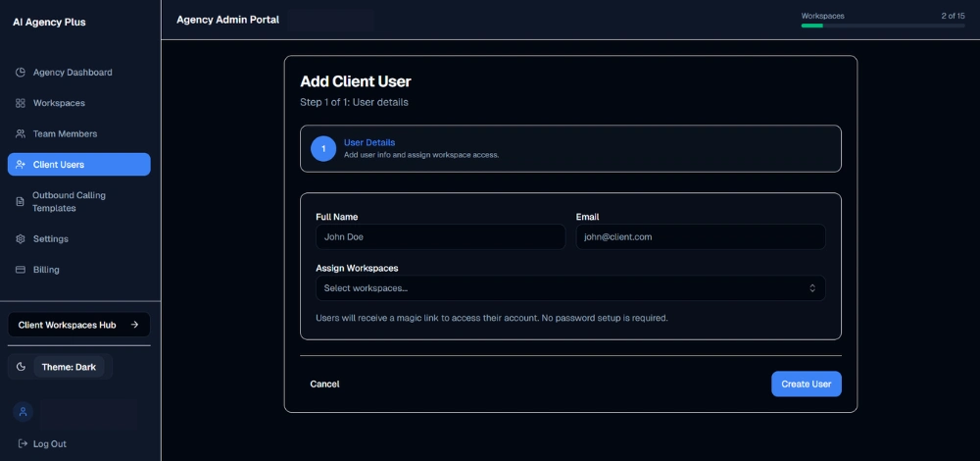Click the Outbound Calling Templates document icon
The image size is (980, 461).
[20, 201]
